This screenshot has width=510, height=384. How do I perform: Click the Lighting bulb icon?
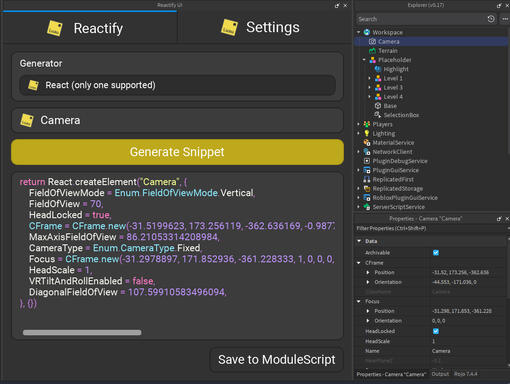point(367,133)
